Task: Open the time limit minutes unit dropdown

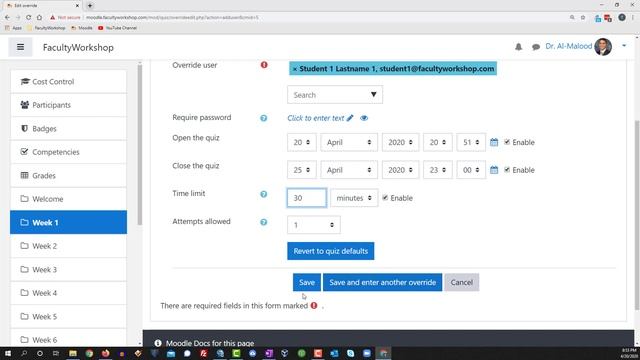Action: 354,198
